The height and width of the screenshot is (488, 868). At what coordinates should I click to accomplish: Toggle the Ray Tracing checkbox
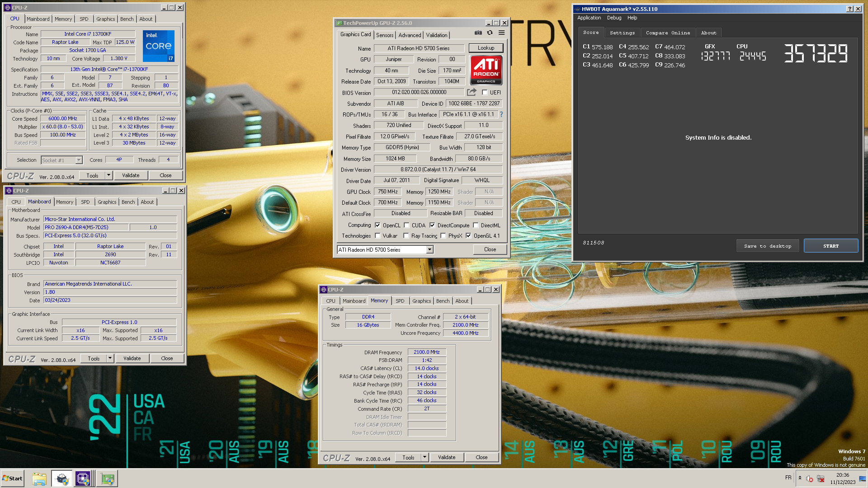coord(406,235)
